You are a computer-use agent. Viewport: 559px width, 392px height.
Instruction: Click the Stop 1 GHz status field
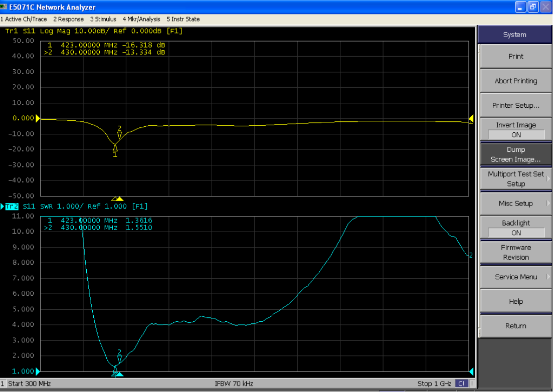pos(434,384)
